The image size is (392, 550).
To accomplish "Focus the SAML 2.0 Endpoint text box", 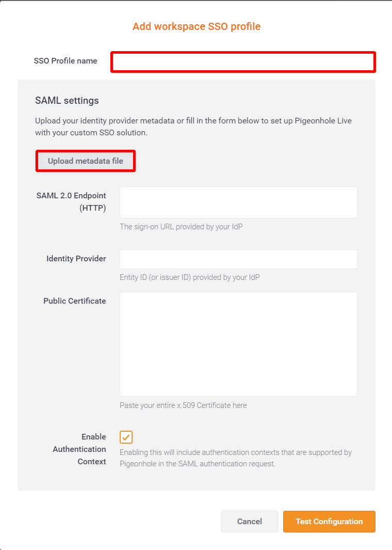I will 238,202.
